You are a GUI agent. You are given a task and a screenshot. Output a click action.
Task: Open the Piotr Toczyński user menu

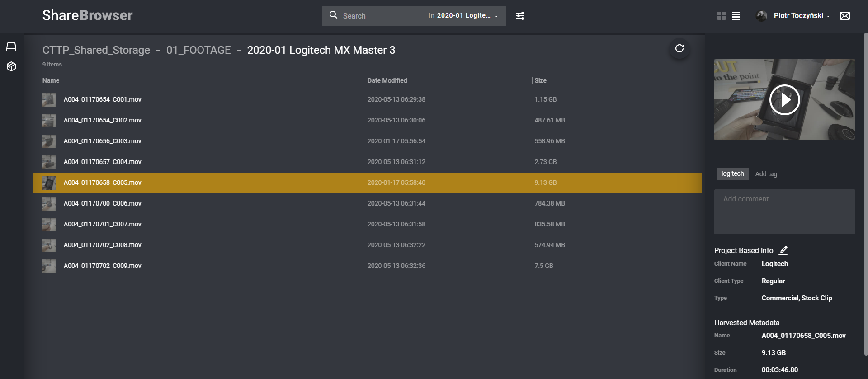[x=802, y=16]
